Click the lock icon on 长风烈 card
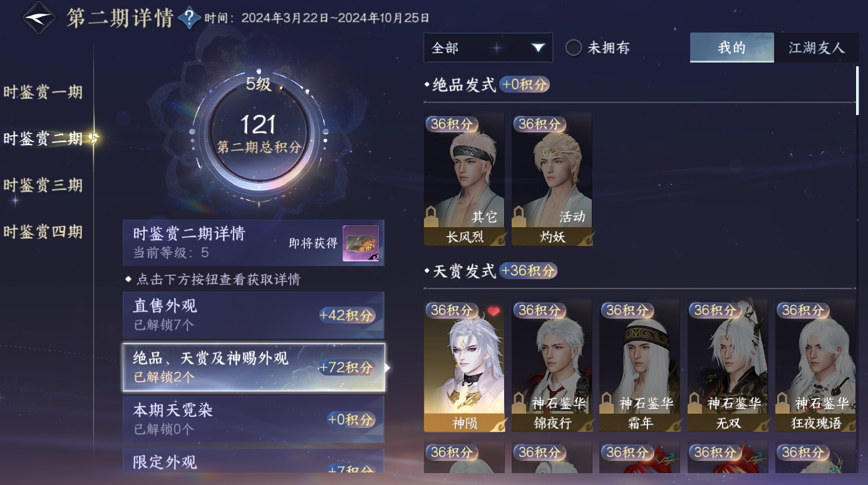 432,216
